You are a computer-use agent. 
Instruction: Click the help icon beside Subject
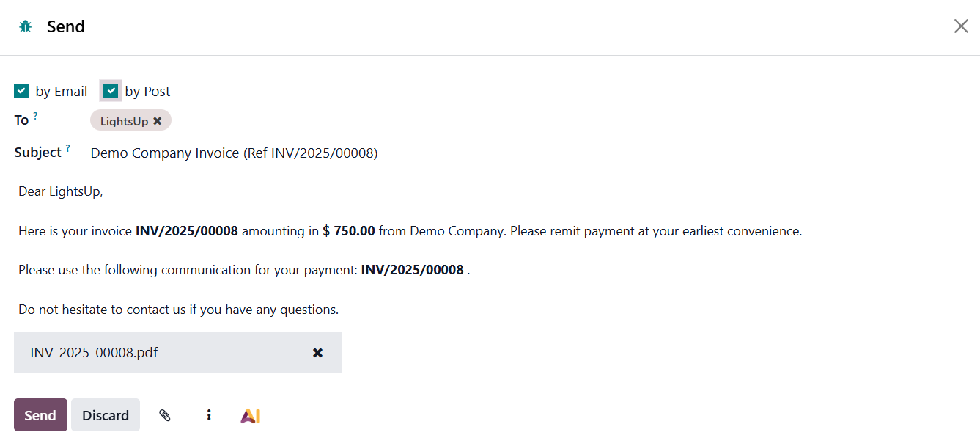(68, 148)
